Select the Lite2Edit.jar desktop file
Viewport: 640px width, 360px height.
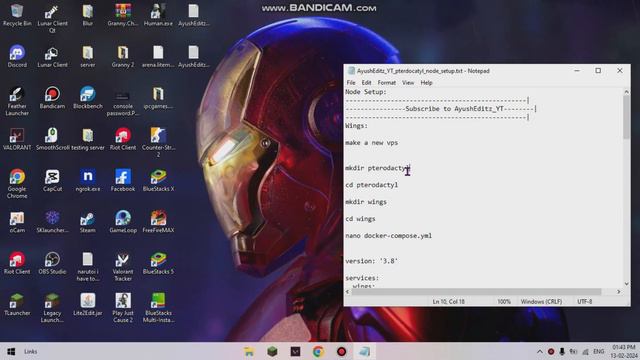88,304
